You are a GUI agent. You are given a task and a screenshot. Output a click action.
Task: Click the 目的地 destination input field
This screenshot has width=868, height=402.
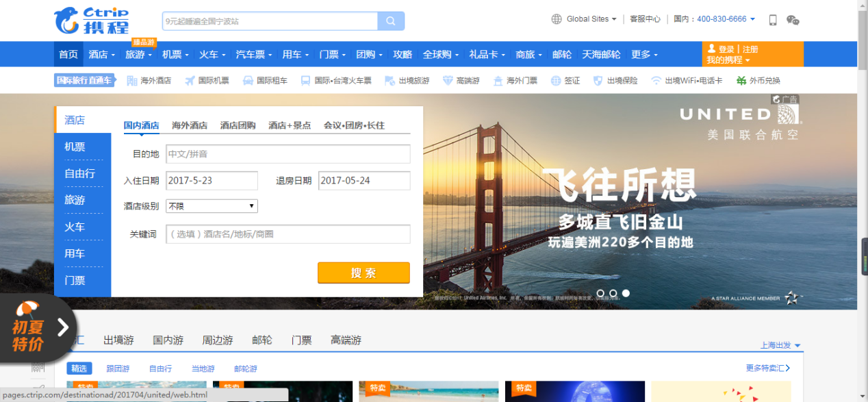(x=288, y=154)
